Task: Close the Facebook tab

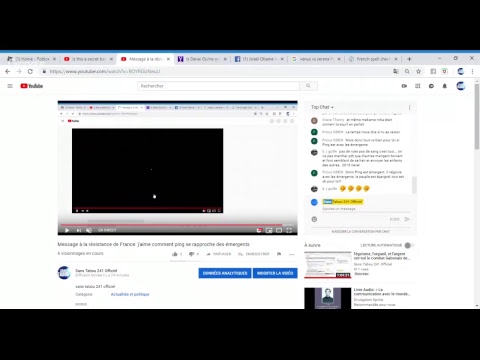Action: click(282, 59)
